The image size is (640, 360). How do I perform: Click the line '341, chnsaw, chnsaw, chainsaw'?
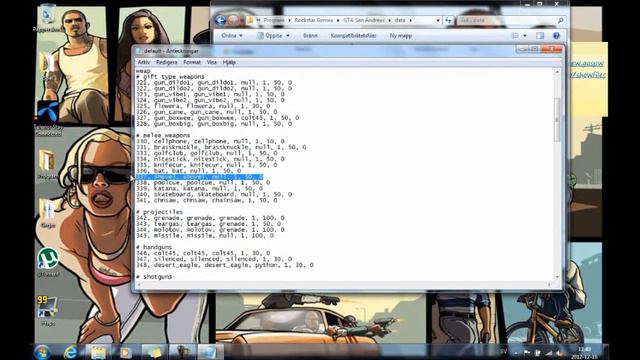coord(207,200)
